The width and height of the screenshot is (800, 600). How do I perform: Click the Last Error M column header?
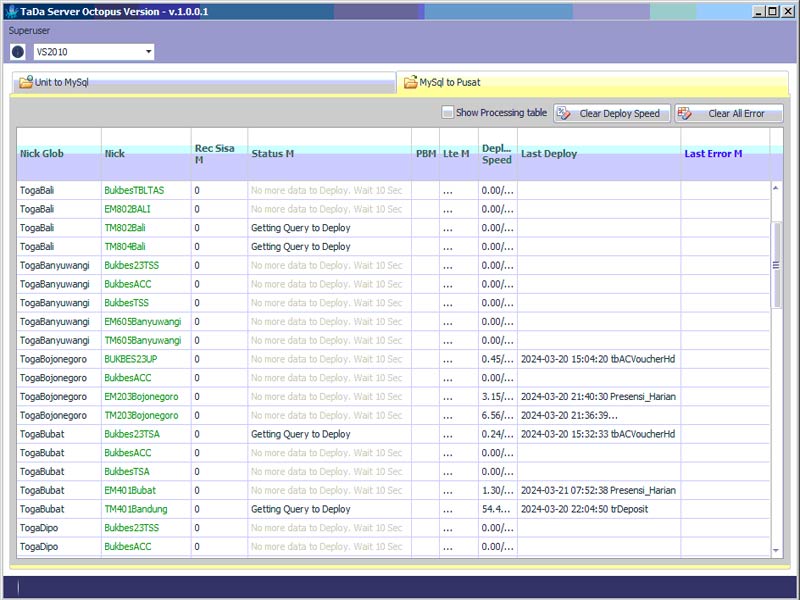[x=713, y=154]
